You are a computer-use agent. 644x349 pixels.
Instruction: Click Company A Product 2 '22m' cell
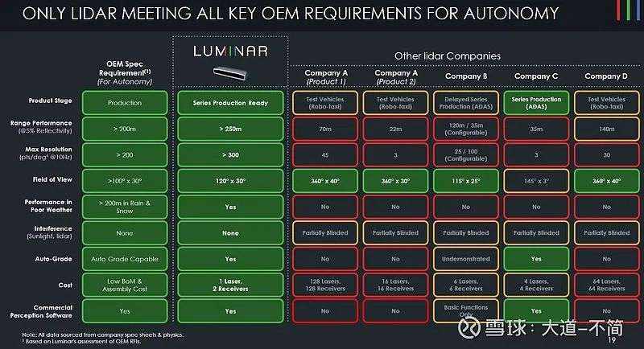395,129
